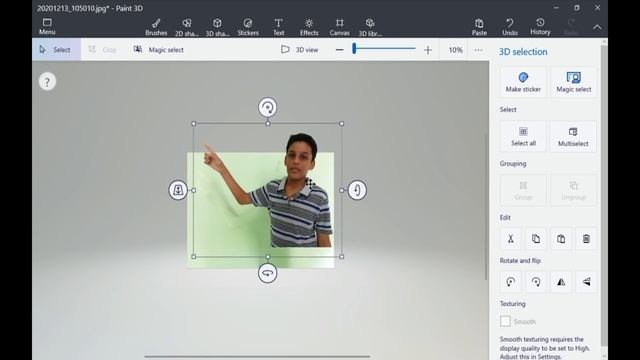
Task: Click the side panel vertical scrollbar
Action: point(604,195)
